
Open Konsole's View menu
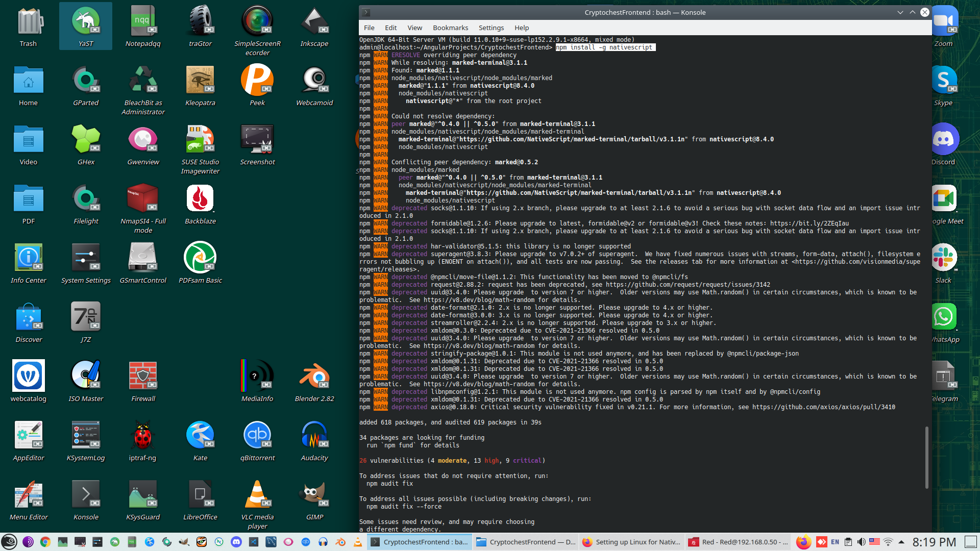(x=414, y=28)
